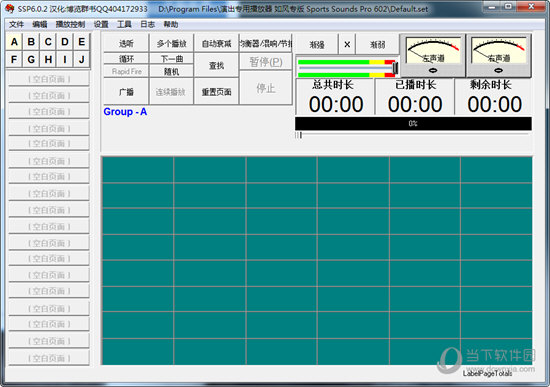Open the 均衡器/混响/节拍 panel

pos(266,44)
